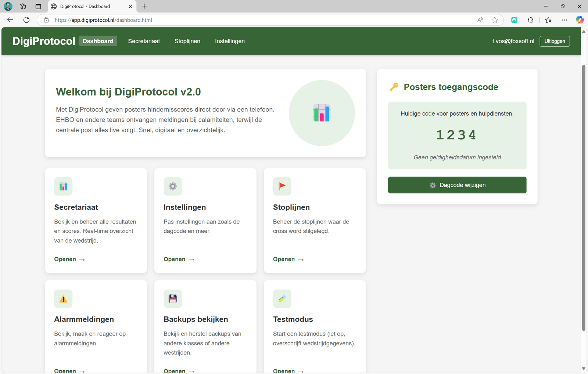The image size is (588, 374).
Task: Click the Stoplijnen card heading
Action: [291, 207]
